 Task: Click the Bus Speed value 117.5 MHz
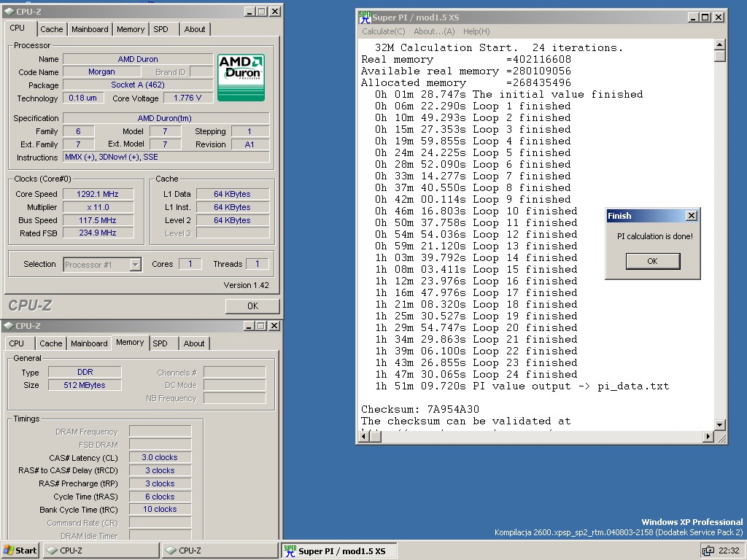[98, 220]
